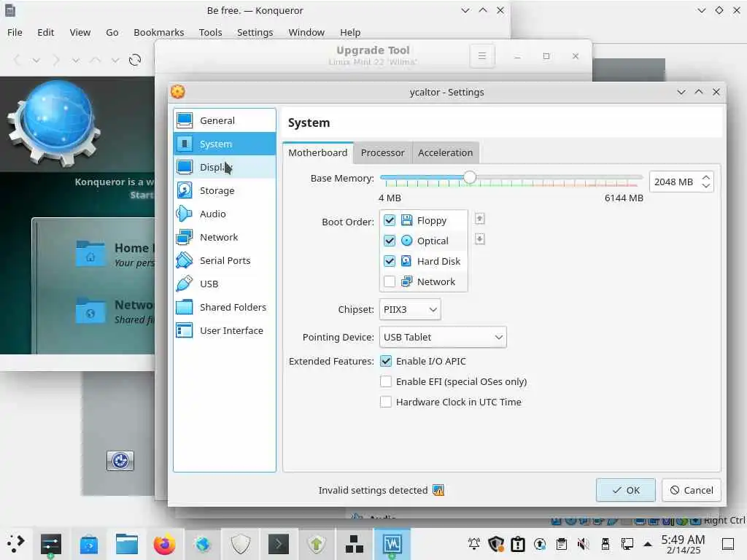Viewport: 747px width, 560px height.
Task: Click the Konqueror back arrow
Action: click(18, 60)
